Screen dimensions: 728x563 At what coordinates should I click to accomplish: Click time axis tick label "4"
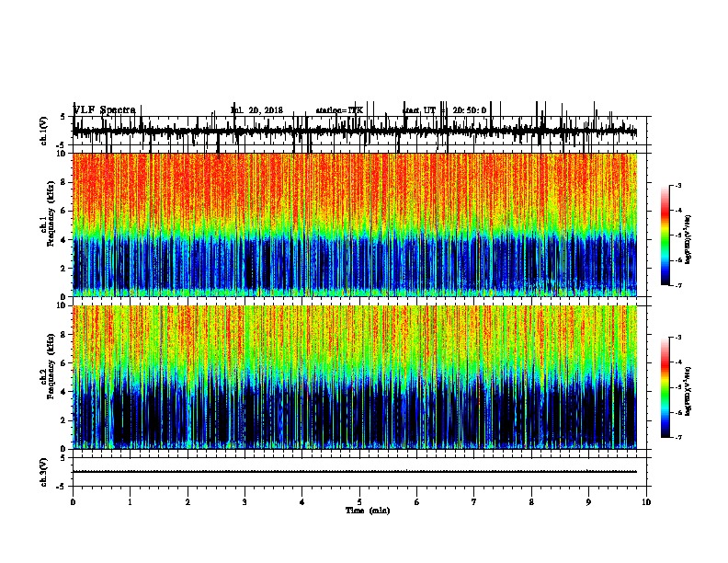pos(302,501)
